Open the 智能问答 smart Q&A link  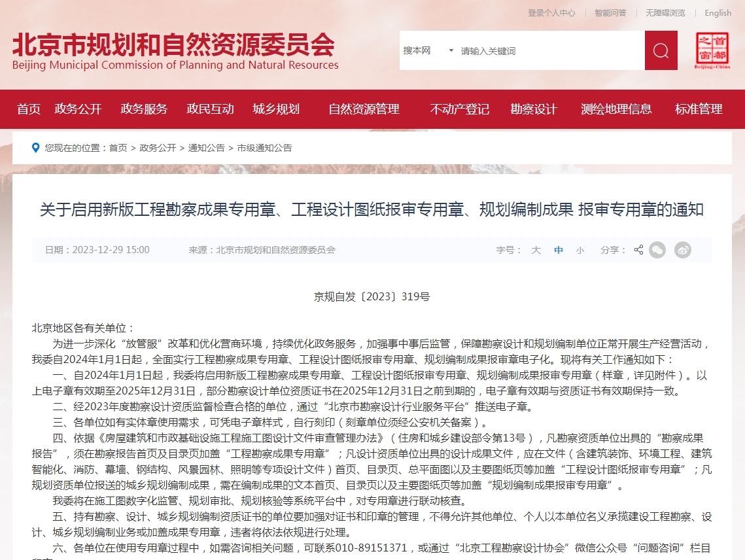610,12
